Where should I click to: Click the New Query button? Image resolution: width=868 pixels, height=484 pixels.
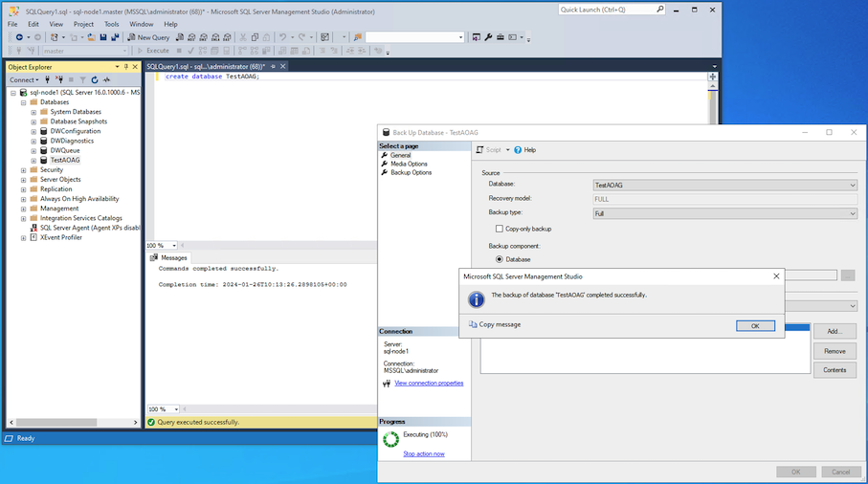click(148, 37)
